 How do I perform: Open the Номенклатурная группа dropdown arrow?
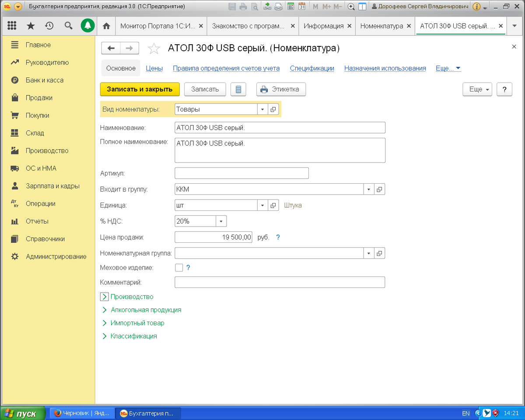(369, 253)
